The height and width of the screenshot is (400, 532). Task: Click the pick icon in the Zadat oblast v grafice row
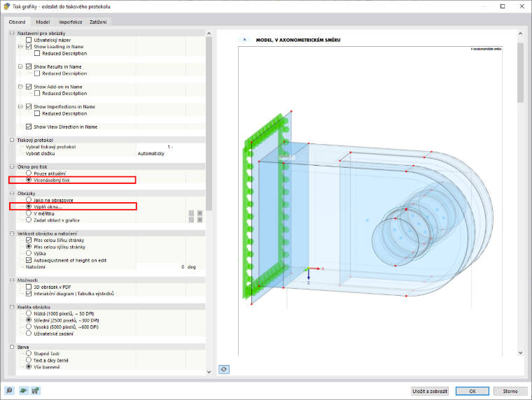point(191,220)
